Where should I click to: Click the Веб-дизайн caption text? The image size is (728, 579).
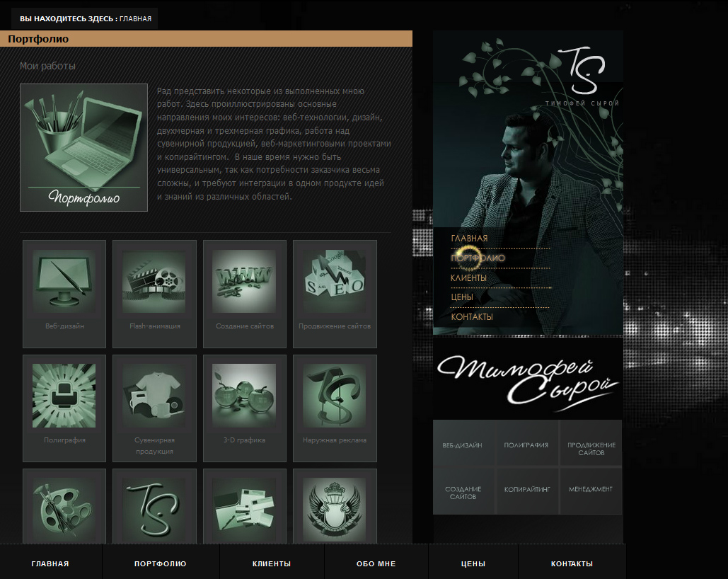(64, 326)
